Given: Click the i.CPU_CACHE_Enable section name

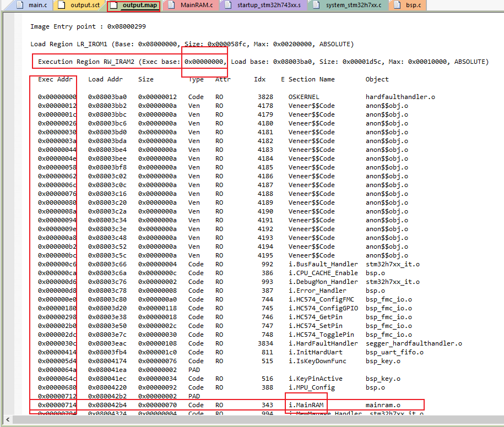Looking at the screenshot, I should pos(323,273).
